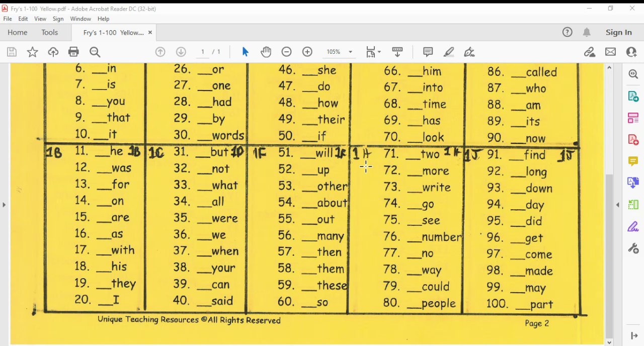Expand the left navigation pane arrow

(4, 205)
